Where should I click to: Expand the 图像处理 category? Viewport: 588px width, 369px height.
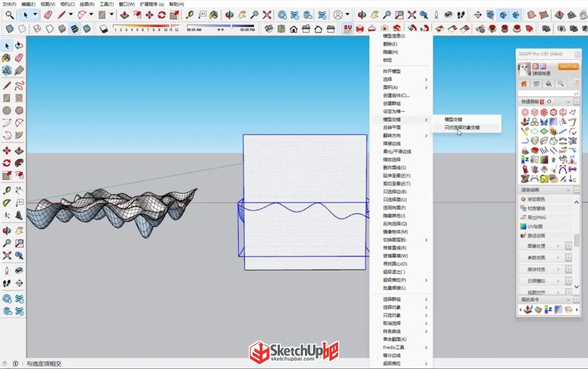tap(542, 246)
